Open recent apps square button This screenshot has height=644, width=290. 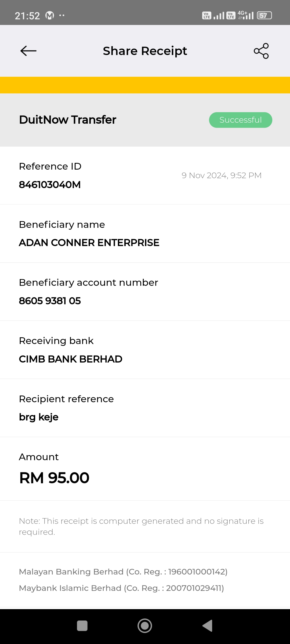82,626
